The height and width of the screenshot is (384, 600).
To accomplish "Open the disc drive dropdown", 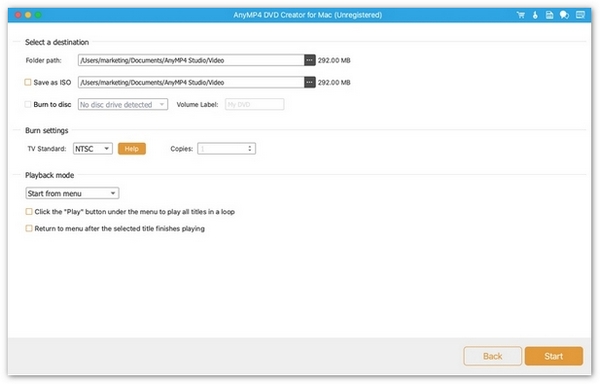I will pos(123,104).
